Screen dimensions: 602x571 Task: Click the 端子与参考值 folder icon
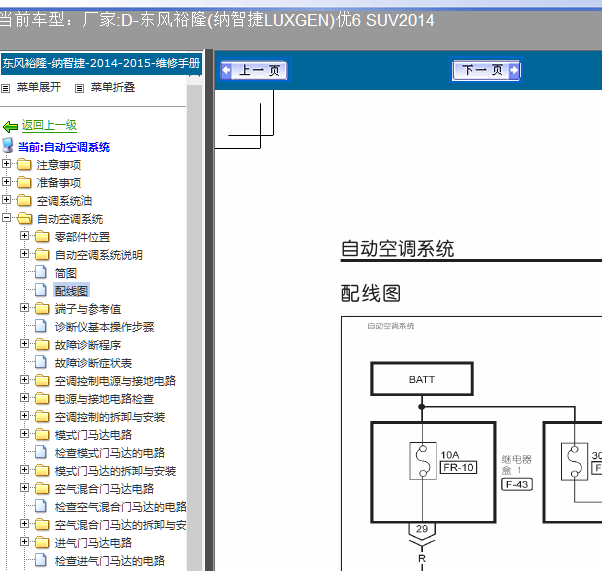[x=42, y=308]
